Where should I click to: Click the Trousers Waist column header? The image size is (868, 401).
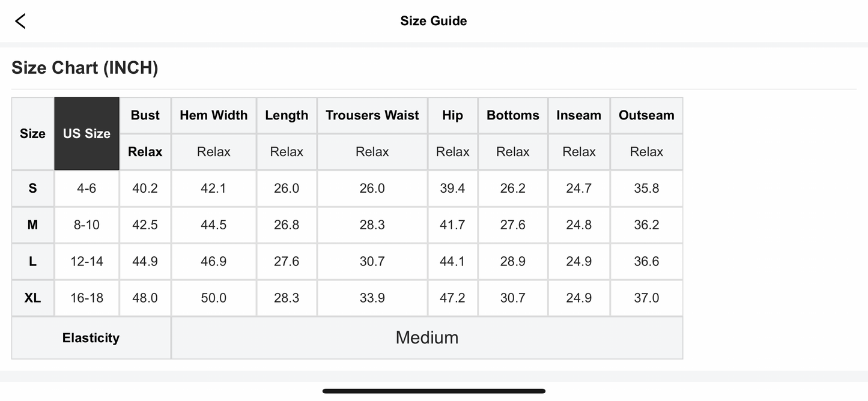[372, 115]
